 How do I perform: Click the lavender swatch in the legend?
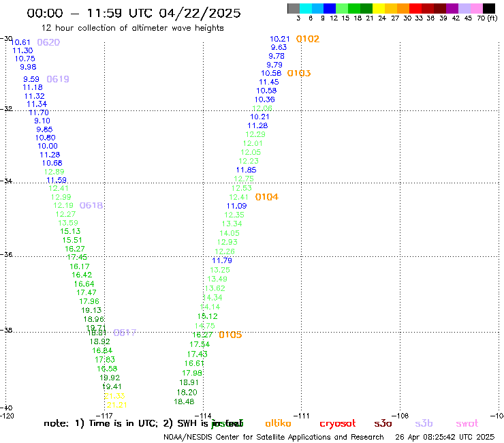[x=464, y=8]
